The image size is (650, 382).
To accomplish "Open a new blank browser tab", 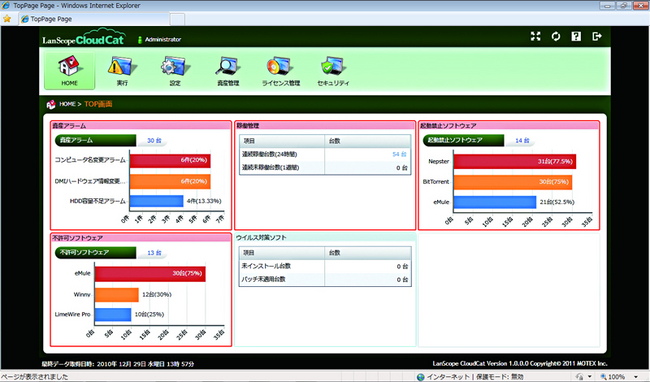I will [x=177, y=19].
